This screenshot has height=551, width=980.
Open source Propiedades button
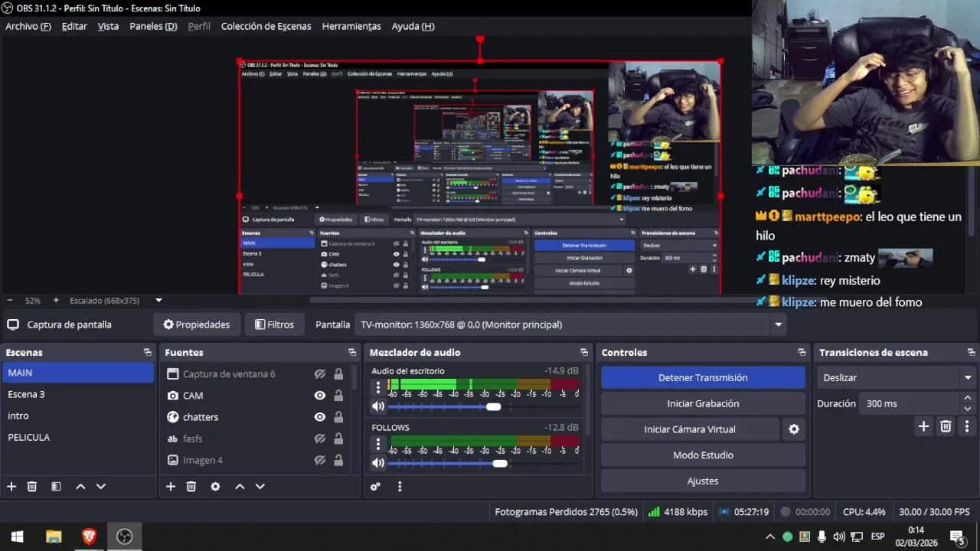197,324
